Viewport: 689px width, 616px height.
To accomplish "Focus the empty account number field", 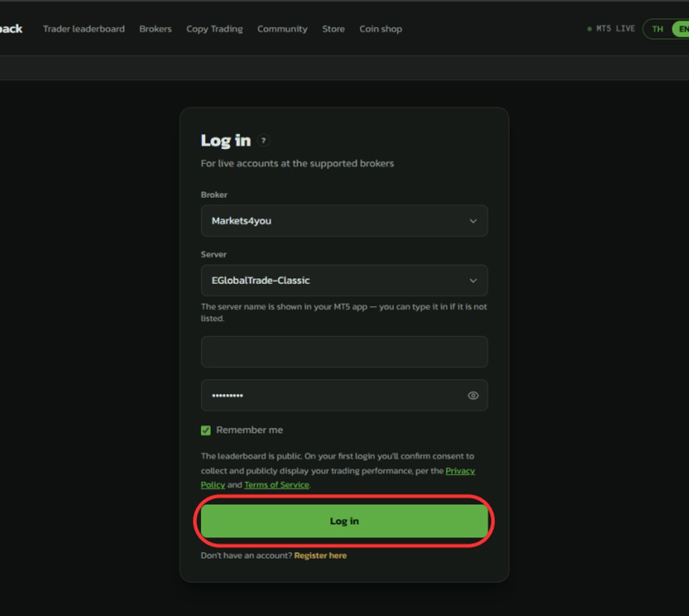I will click(344, 352).
